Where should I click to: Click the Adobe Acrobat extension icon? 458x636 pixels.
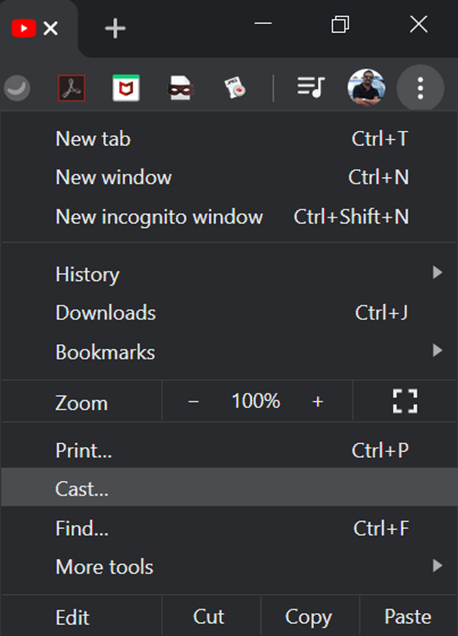click(x=71, y=88)
